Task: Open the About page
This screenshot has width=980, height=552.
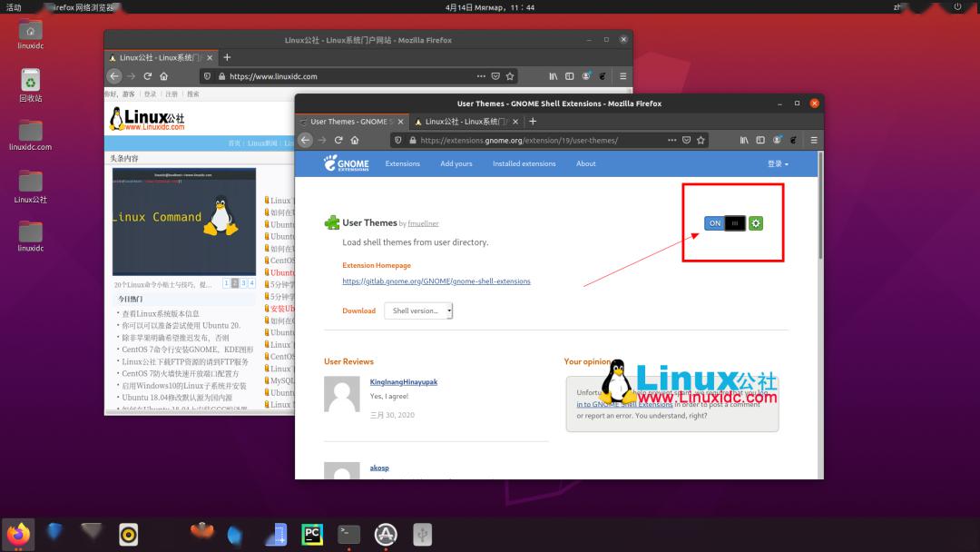Action: [585, 163]
